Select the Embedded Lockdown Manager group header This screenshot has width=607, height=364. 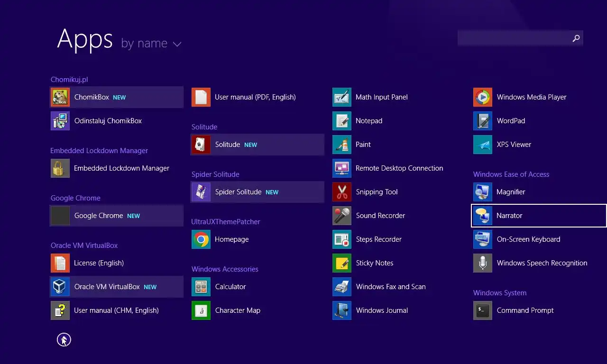[x=99, y=151]
